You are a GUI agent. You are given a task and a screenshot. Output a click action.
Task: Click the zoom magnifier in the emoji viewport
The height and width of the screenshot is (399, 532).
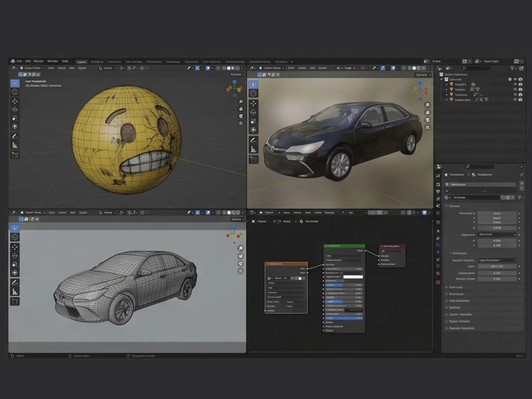click(x=241, y=101)
